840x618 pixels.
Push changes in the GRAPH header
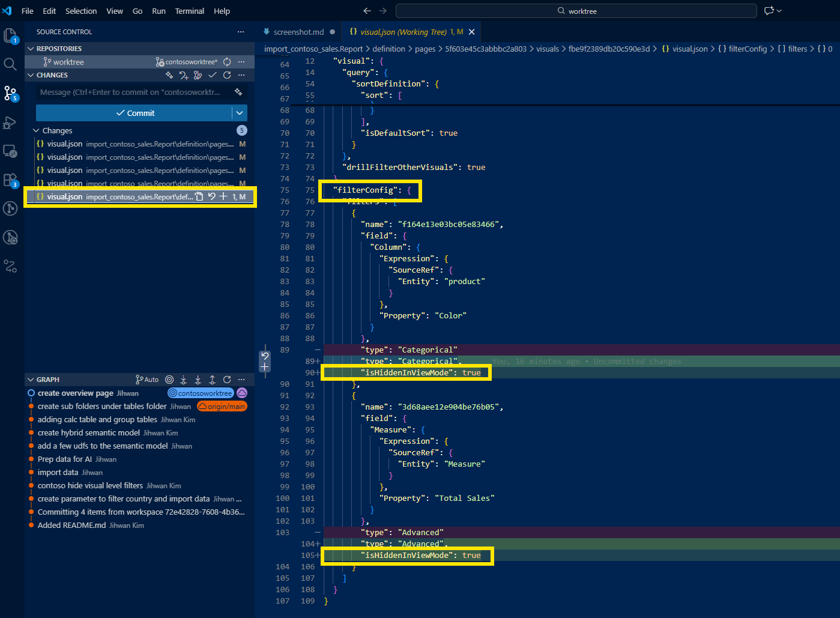213,380
